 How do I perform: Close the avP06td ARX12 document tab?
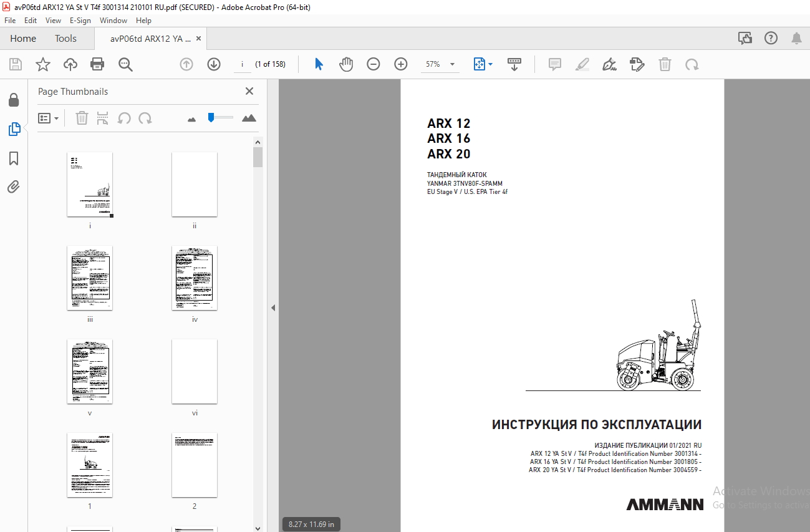(x=199, y=39)
